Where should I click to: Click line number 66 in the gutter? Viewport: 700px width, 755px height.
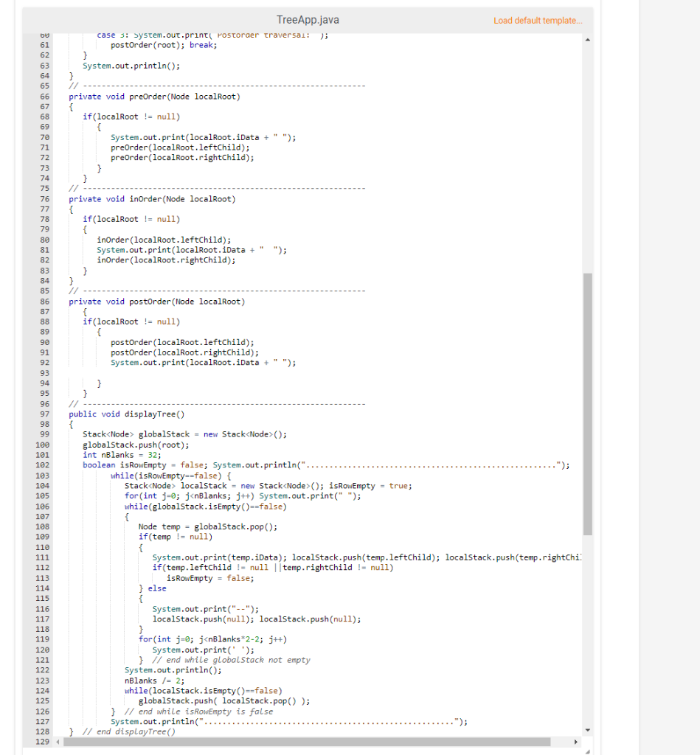(45, 96)
